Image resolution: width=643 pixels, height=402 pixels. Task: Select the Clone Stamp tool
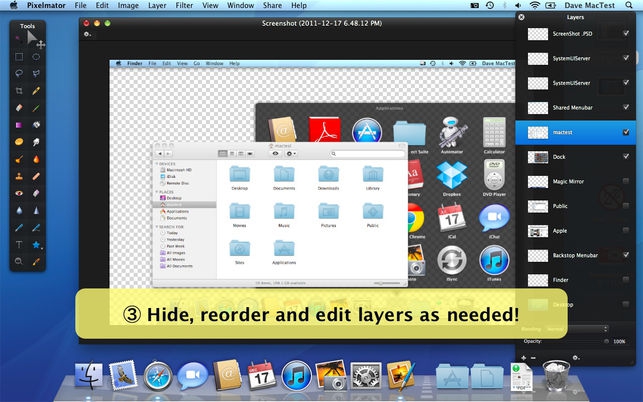click(19, 176)
